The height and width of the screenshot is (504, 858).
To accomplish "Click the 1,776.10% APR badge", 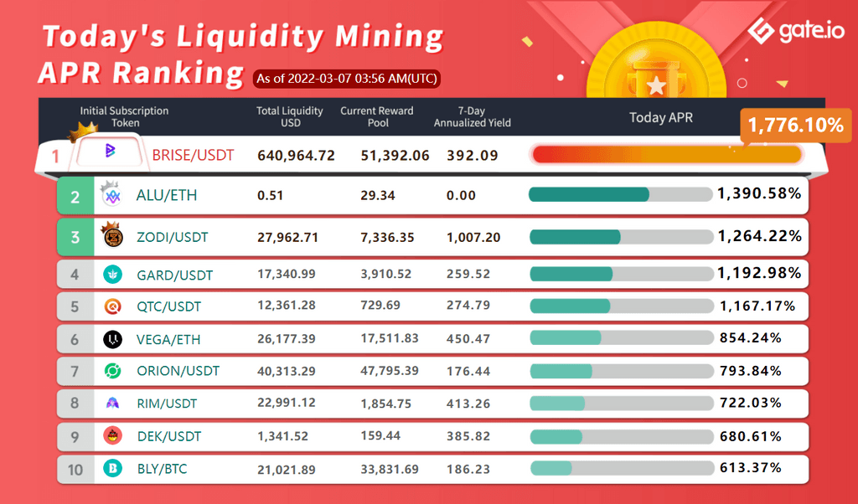I will pyautogui.click(x=795, y=126).
